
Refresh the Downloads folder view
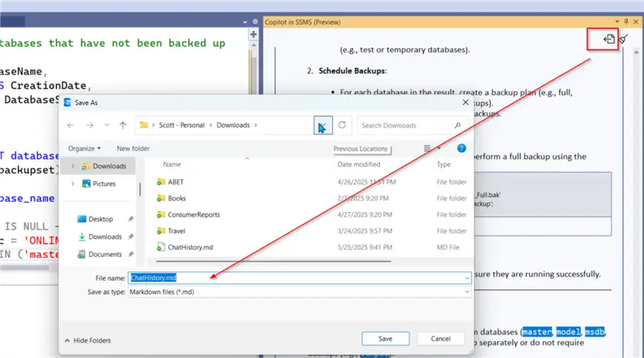(342, 125)
